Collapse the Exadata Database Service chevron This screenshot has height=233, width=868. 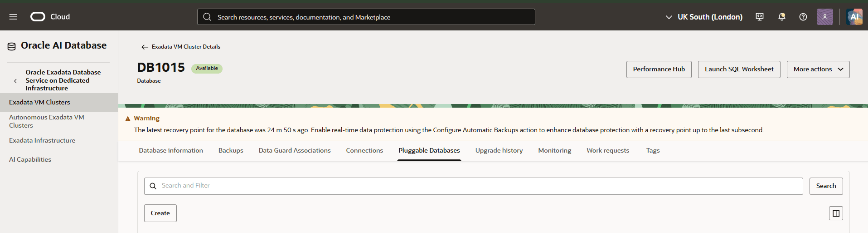[15, 81]
